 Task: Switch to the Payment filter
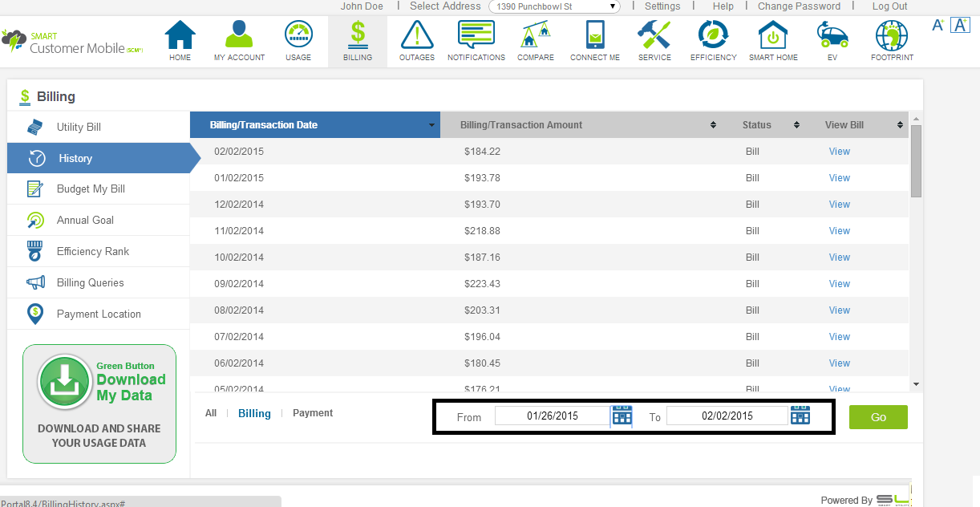click(x=313, y=413)
